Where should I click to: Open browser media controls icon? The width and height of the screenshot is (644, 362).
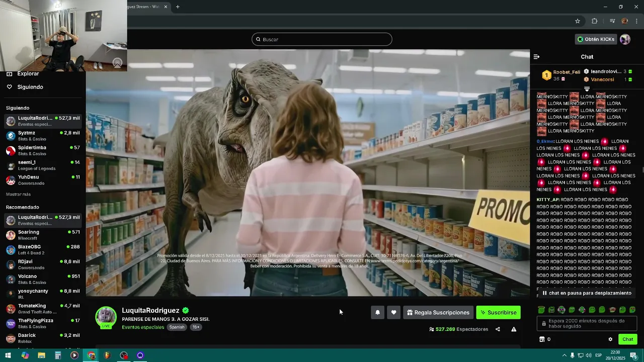pyautogui.click(x=612, y=21)
